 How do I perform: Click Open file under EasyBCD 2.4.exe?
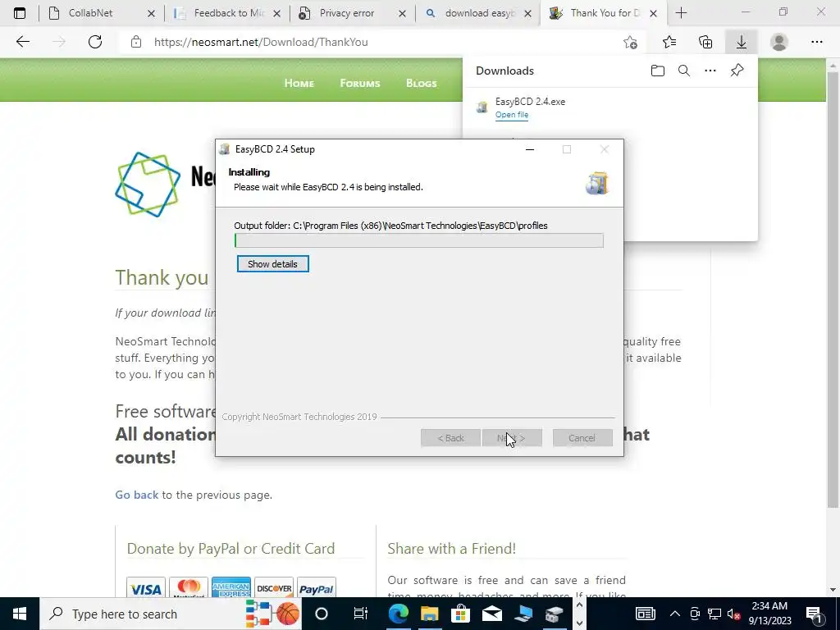coord(512,115)
